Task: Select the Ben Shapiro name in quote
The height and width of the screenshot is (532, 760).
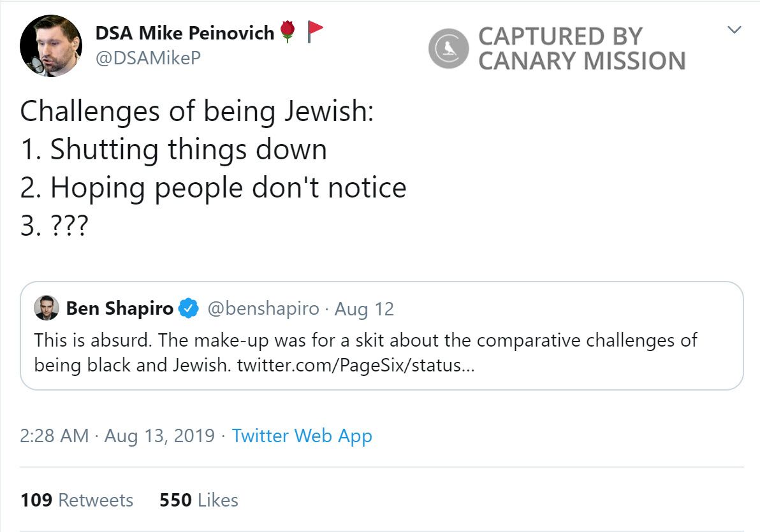Action: (x=120, y=309)
